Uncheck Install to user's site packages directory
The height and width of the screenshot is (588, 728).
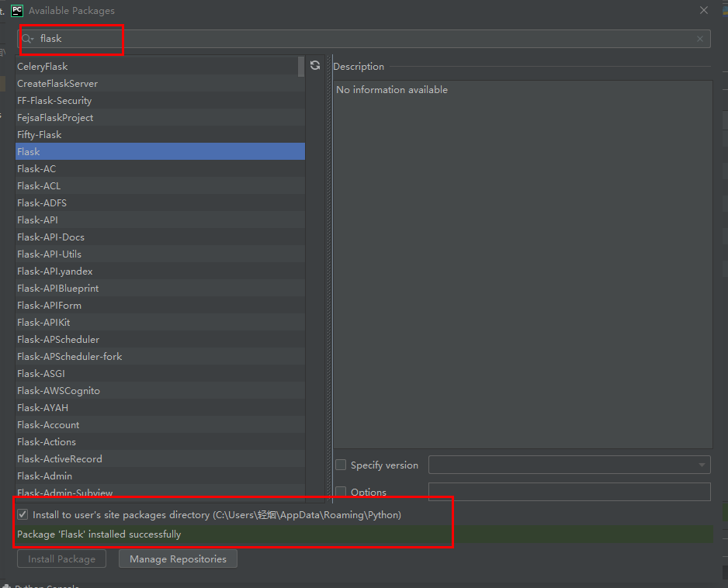[23, 515]
